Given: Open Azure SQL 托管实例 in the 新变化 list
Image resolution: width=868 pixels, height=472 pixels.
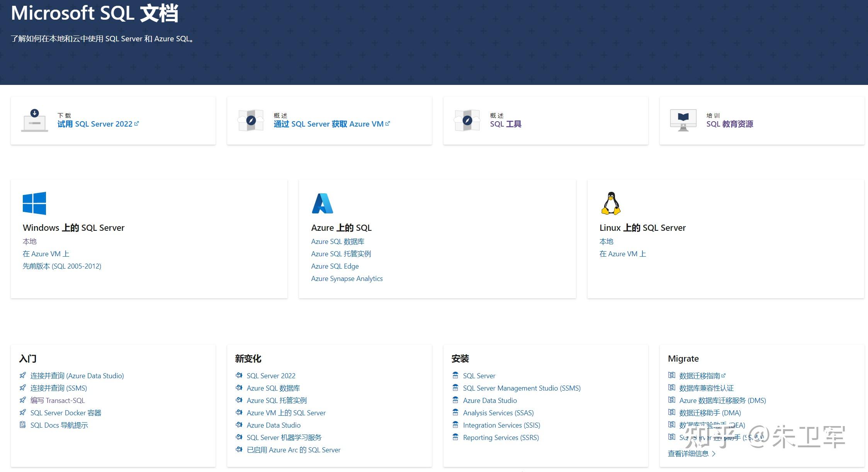Looking at the screenshot, I should coord(277,401).
